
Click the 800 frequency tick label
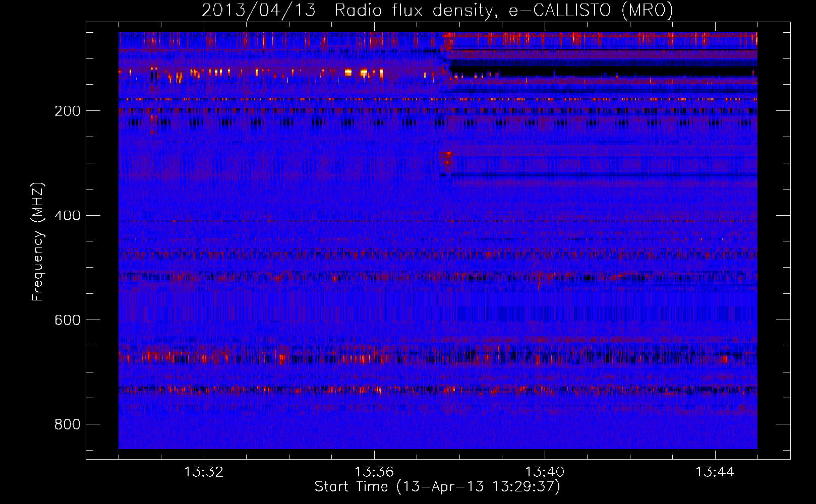tap(68, 425)
